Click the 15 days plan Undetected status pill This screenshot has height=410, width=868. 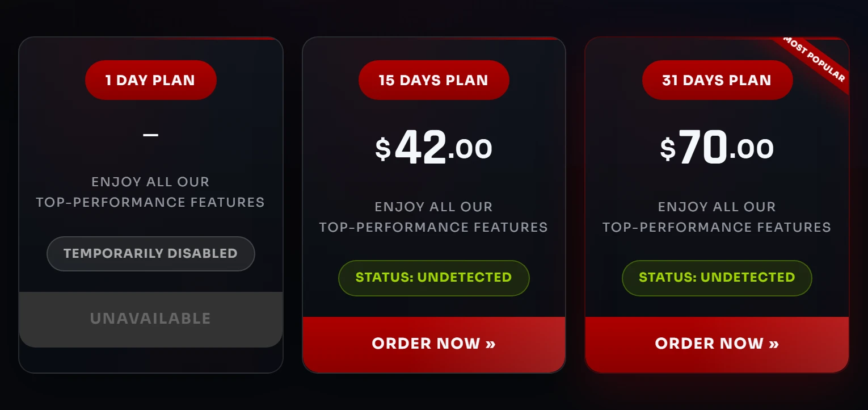pos(433,278)
